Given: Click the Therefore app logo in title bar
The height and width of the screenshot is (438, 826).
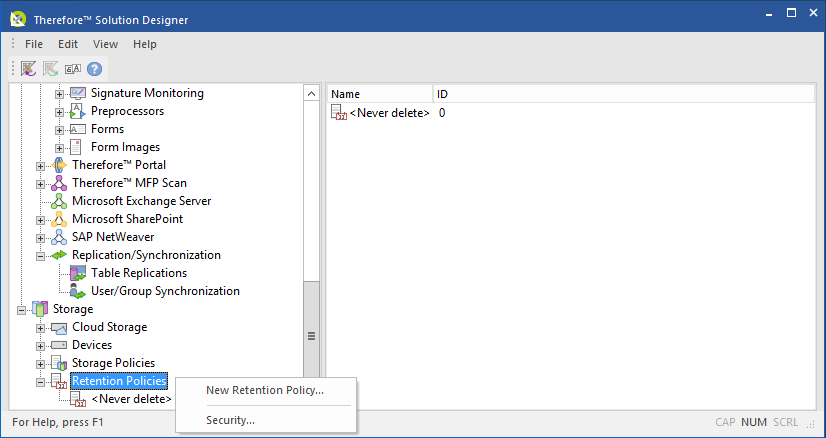Looking at the screenshot, I should click(18, 19).
